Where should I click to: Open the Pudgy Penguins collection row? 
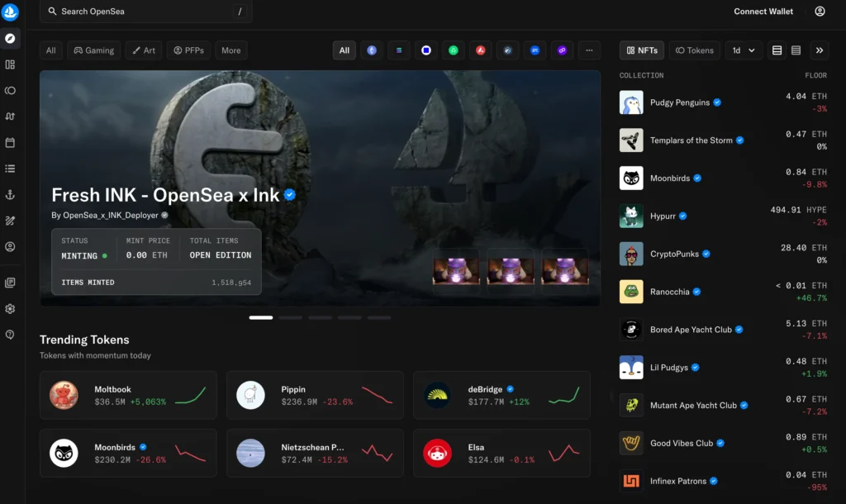[723, 102]
